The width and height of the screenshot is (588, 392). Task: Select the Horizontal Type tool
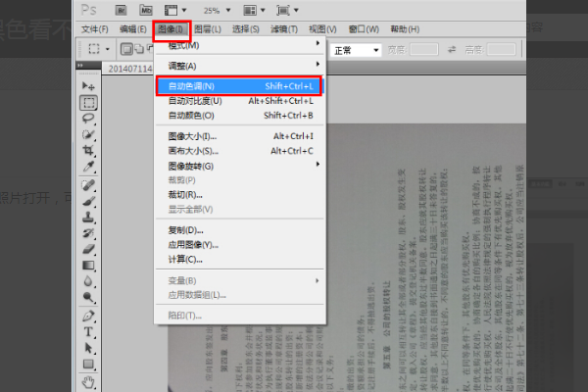[88, 331]
